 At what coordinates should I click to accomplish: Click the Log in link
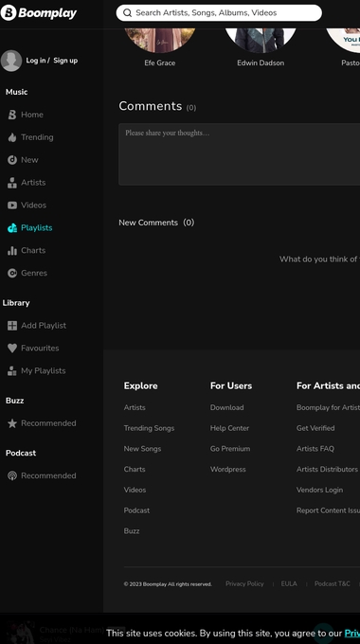[36, 61]
